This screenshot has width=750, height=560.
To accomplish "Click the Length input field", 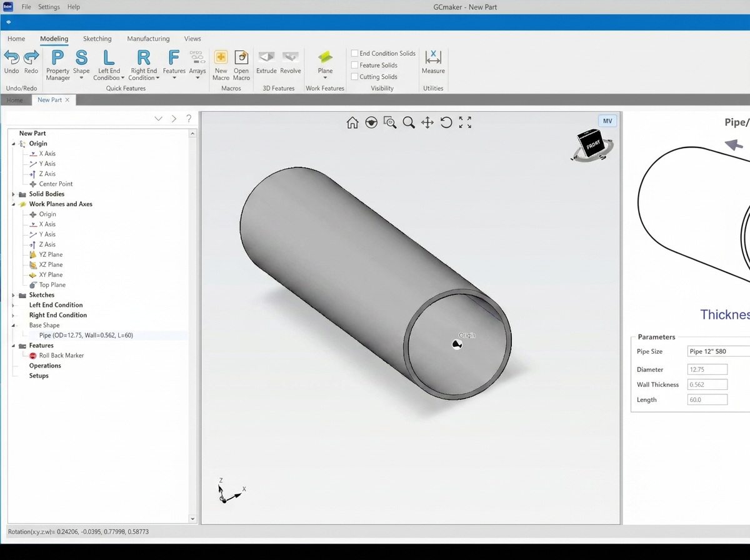I will click(707, 399).
